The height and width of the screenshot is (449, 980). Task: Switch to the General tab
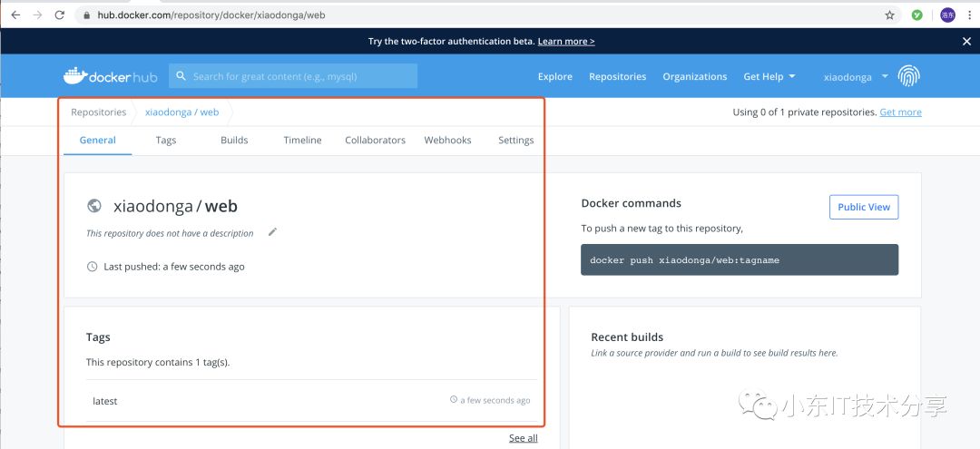(97, 140)
